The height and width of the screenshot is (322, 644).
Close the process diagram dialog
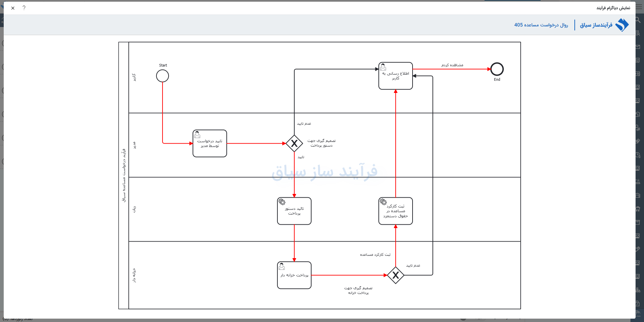click(x=13, y=8)
